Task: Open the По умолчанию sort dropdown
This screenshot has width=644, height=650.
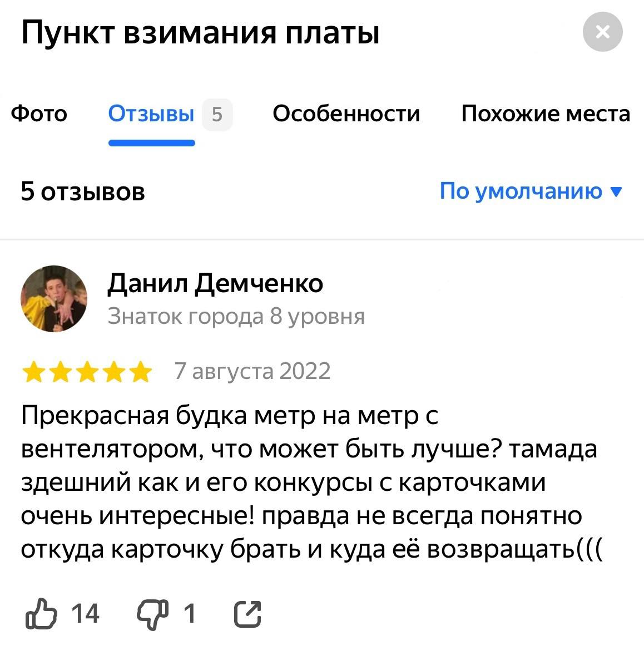Action: (x=521, y=191)
